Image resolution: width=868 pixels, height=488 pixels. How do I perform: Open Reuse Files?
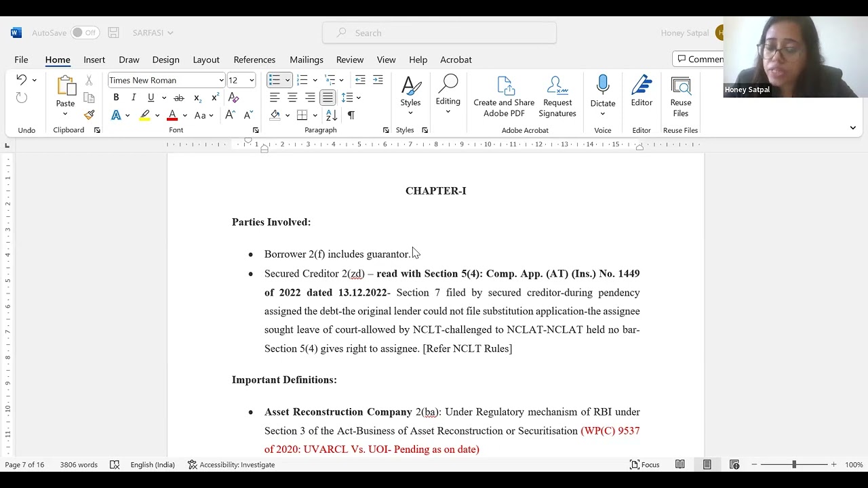[681, 97]
